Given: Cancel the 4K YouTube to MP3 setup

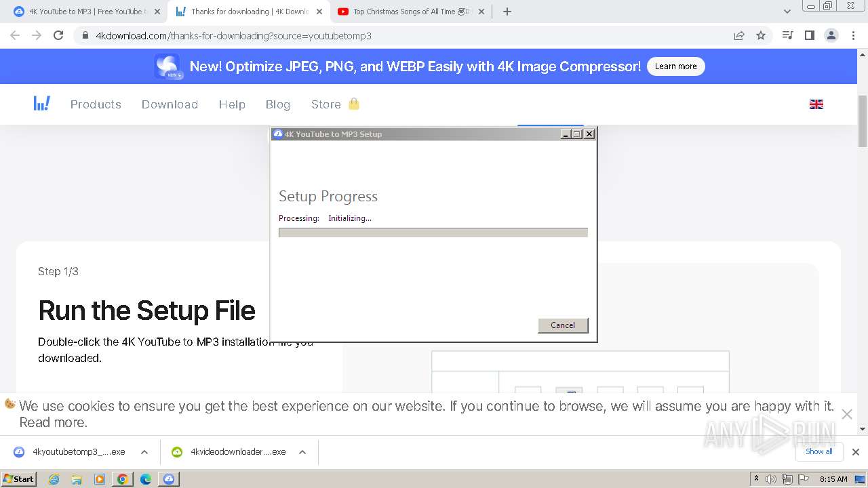Looking at the screenshot, I should pyautogui.click(x=563, y=325).
